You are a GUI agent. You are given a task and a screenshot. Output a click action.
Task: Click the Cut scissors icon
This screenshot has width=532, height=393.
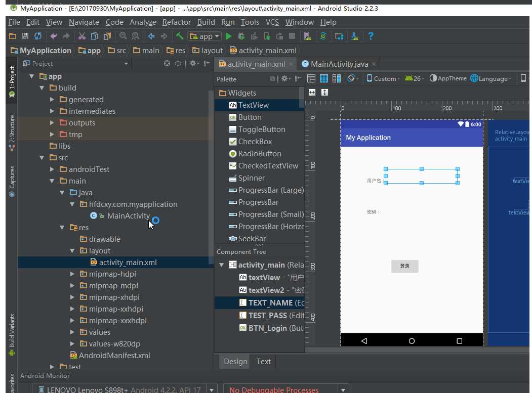tap(82, 36)
